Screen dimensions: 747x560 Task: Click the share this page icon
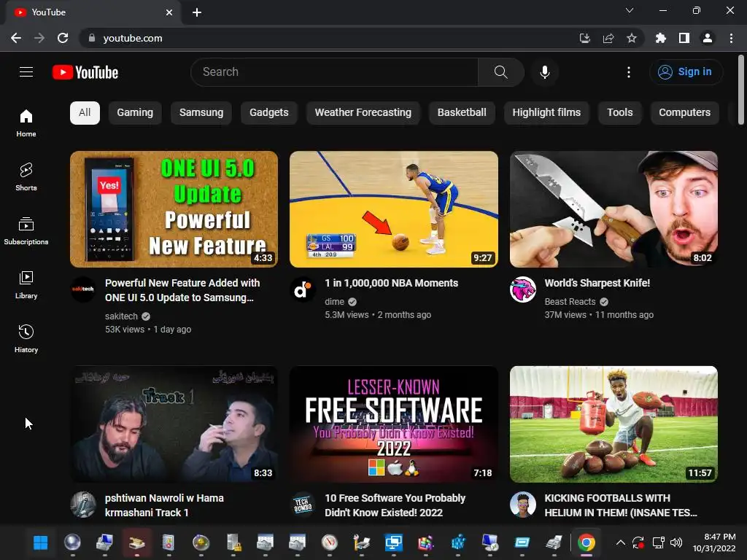tap(608, 38)
